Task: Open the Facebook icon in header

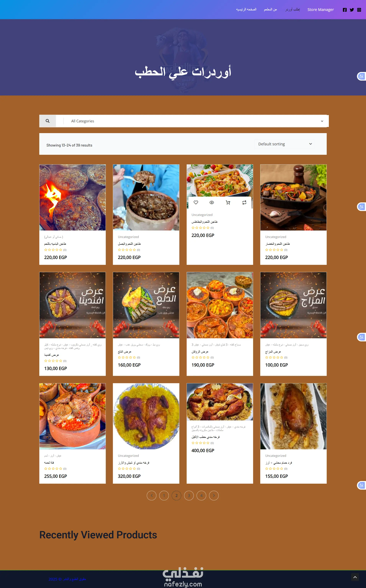Action: [345, 10]
